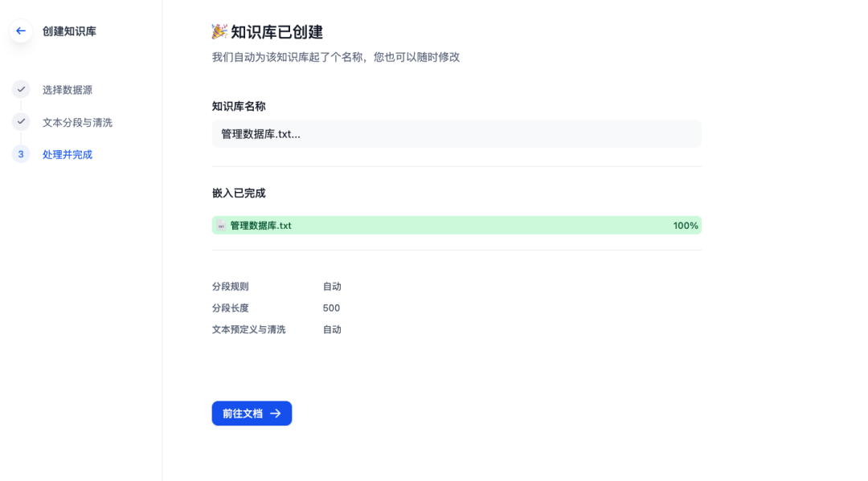The height and width of the screenshot is (481, 868).
Task: Click the 自动 value beside 分段规则
Action: (x=334, y=286)
